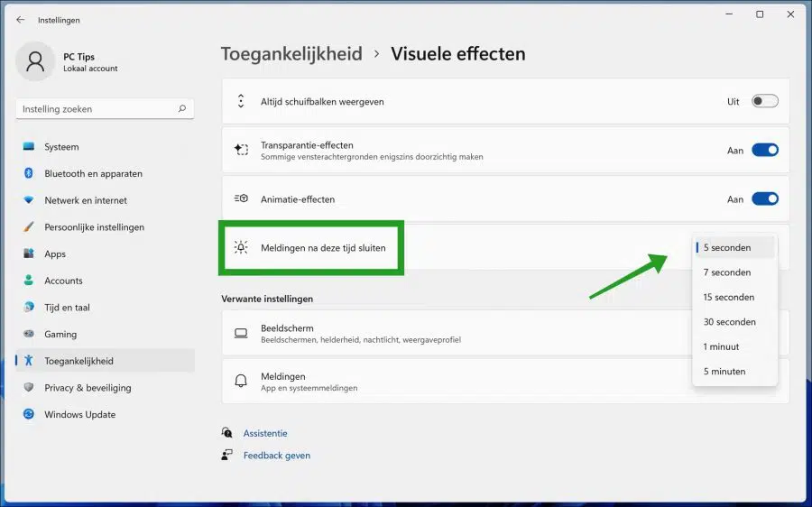Select 5 seconden in the dropdown

(734, 247)
